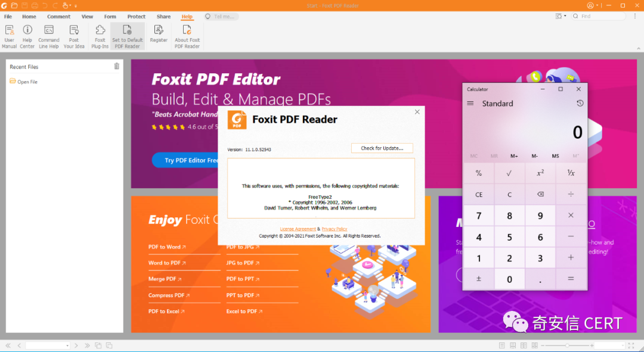Open the zoom percentage dropdown
This screenshot has width=644, height=352.
click(x=622, y=345)
